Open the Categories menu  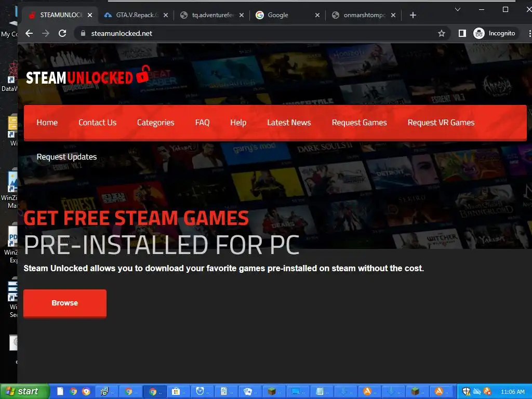coord(156,123)
